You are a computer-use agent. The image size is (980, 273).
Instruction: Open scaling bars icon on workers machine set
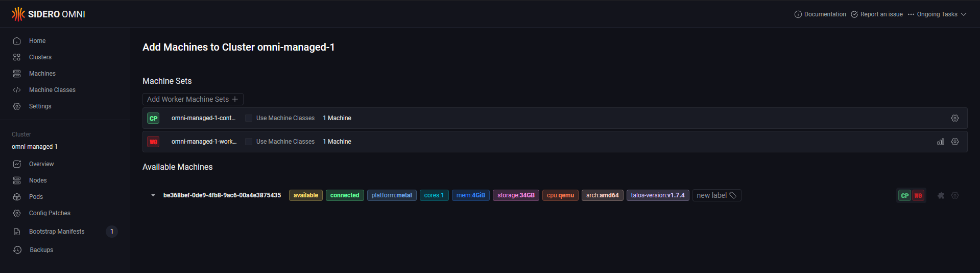click(x=940, y=142)
